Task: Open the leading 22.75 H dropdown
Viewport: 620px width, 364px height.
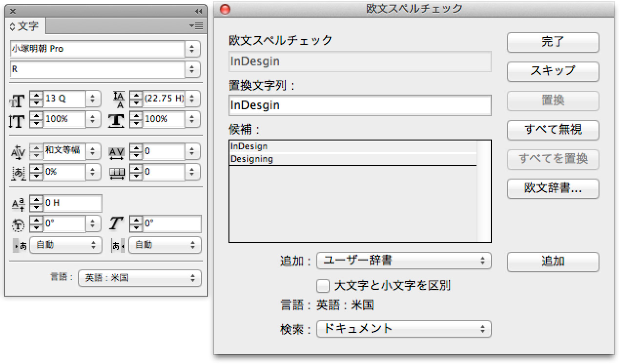Action: [x=192, y=99]
